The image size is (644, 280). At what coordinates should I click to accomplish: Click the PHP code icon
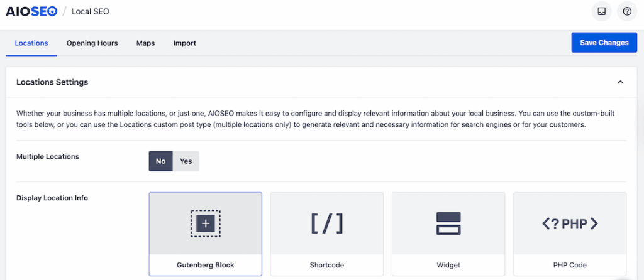[x=569, y=223]
